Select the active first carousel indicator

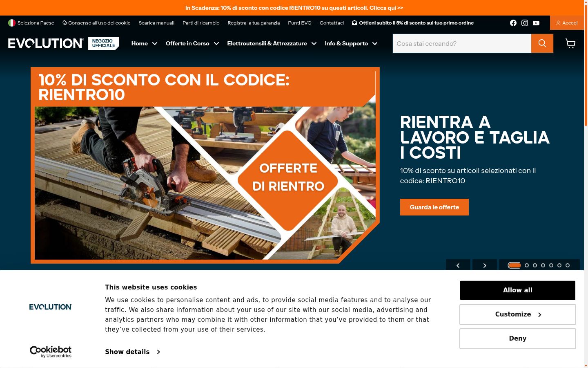tap(514, 265)
